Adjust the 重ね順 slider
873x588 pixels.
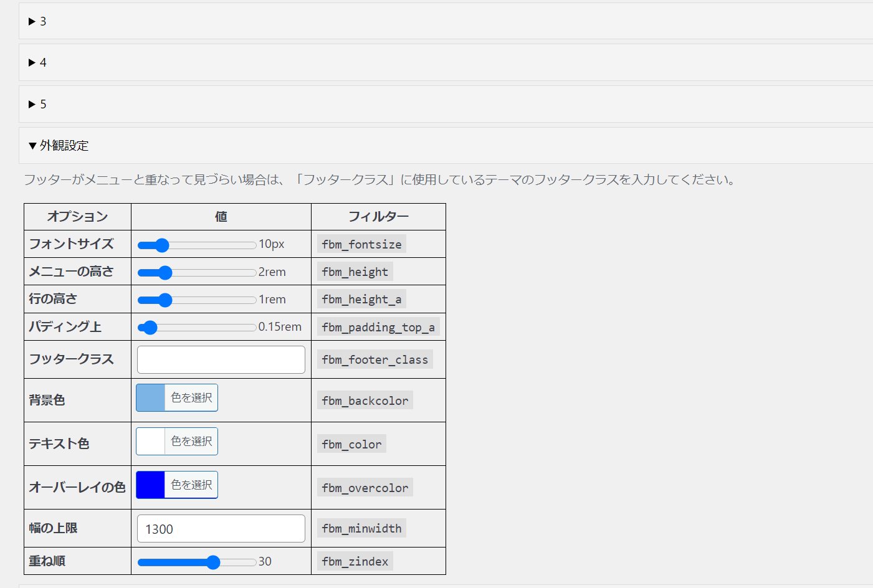point(214,561)
